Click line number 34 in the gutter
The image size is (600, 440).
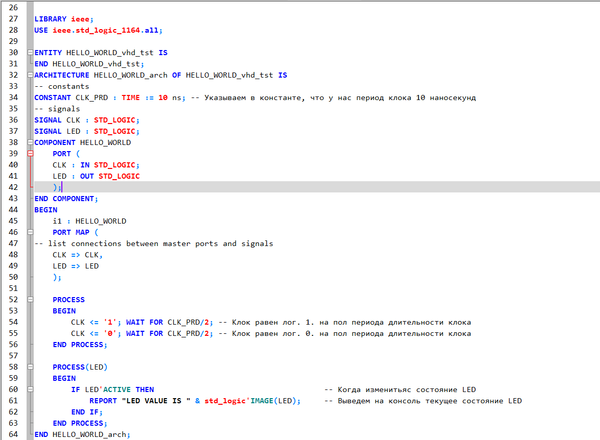coord(12,97)
